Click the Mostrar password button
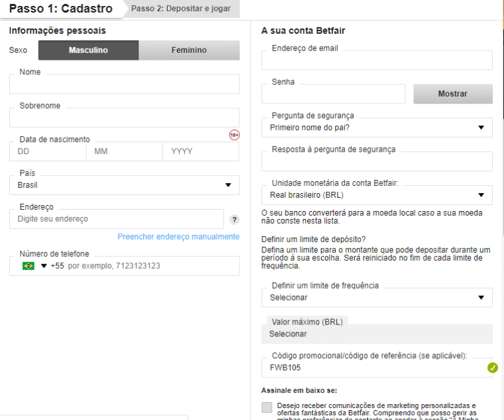 [x=453, y=94]
